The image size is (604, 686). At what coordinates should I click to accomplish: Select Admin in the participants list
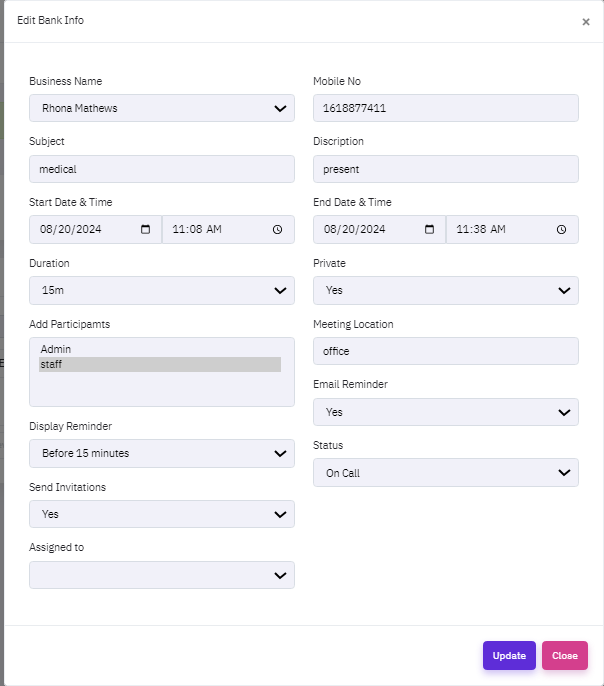tap(57, 349)
